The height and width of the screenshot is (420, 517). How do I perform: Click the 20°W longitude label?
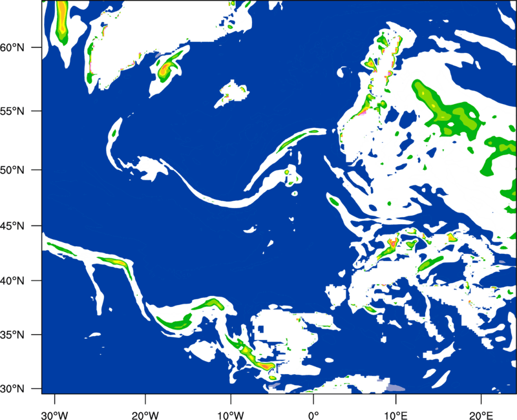click(145, 415)
